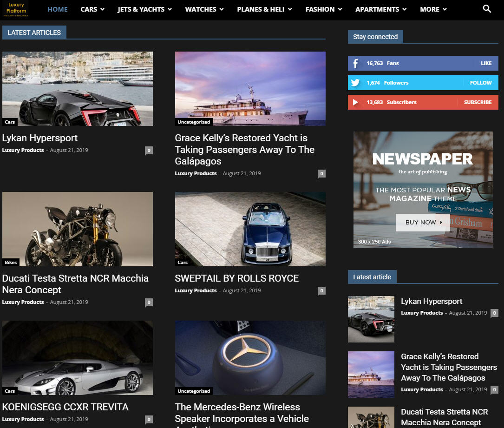The height and width of the screenshot is (428, 504).
Task: Click the Bikes category tag on Ducati image
Action: pos(11,263)
